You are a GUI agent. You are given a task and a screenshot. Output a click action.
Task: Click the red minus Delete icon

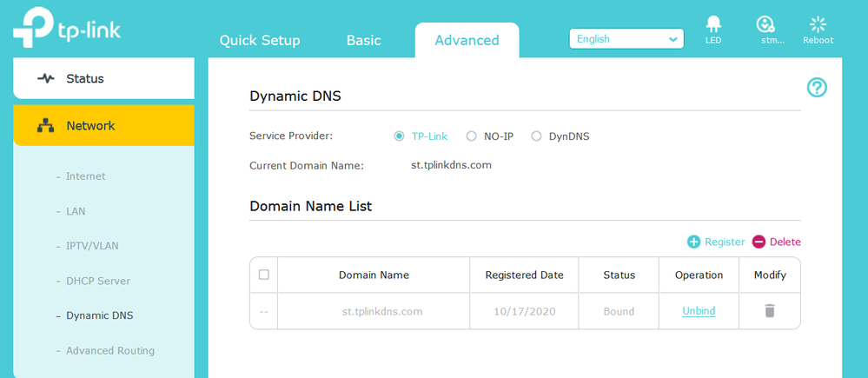(759, 242)
